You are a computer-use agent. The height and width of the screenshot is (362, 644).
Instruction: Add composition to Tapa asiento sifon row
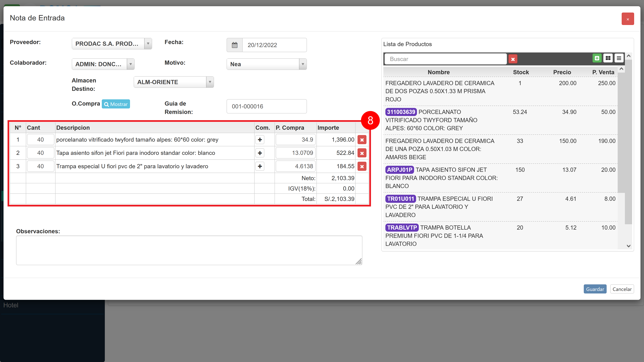pyautogui.click(x=260, y=153)
